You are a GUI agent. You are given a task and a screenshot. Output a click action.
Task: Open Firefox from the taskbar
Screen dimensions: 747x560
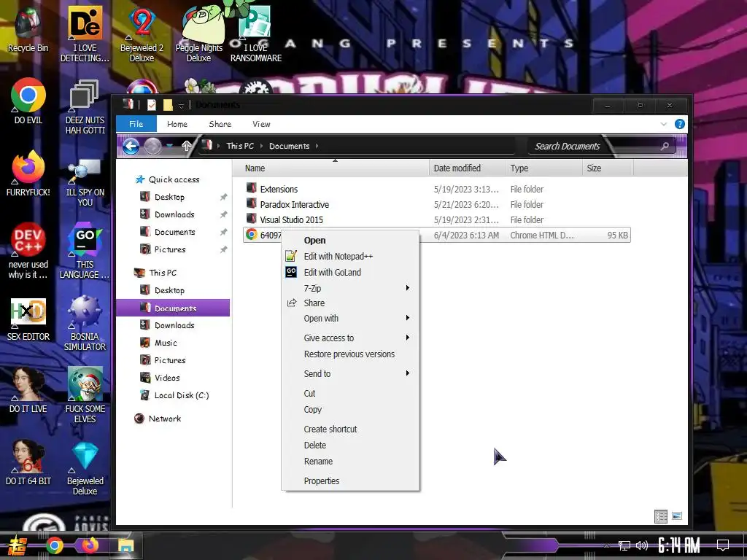(x=90, y=545)
